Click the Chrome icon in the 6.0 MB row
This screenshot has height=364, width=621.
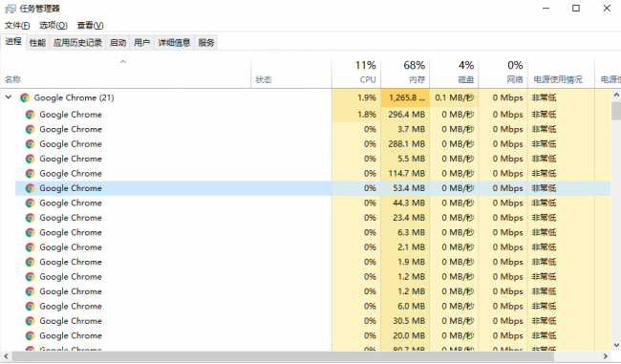(x=31, y=307)
